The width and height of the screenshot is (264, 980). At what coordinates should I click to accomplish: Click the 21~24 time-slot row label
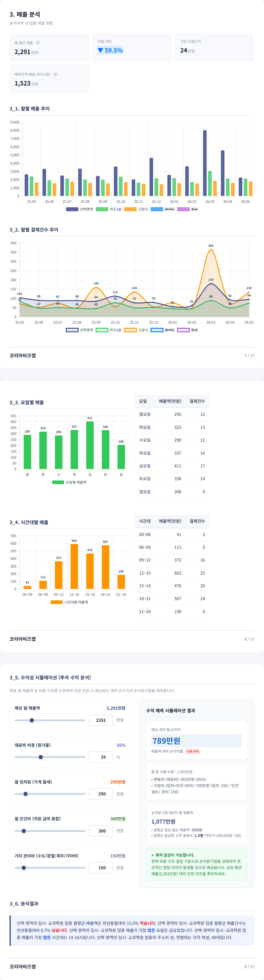[145, 611]
